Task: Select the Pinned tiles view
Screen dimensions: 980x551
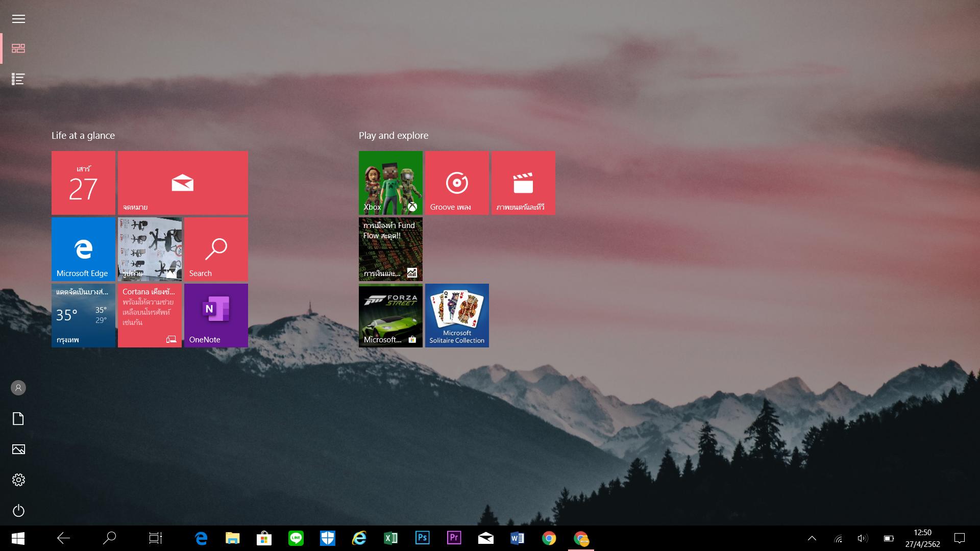Action: point(18,48)
